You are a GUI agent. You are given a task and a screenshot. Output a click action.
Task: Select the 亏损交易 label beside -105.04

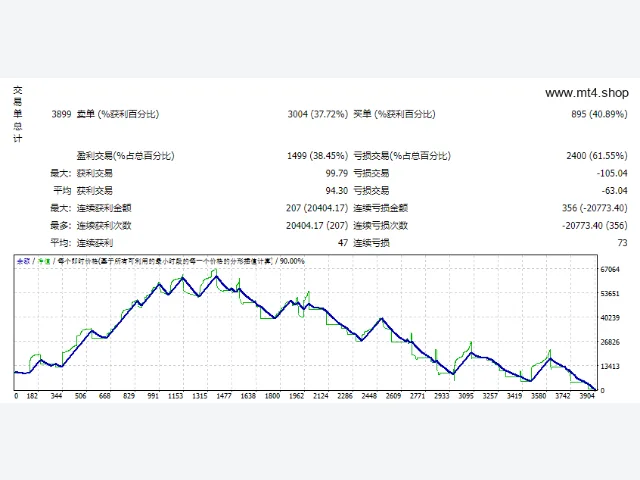point(371,173)
